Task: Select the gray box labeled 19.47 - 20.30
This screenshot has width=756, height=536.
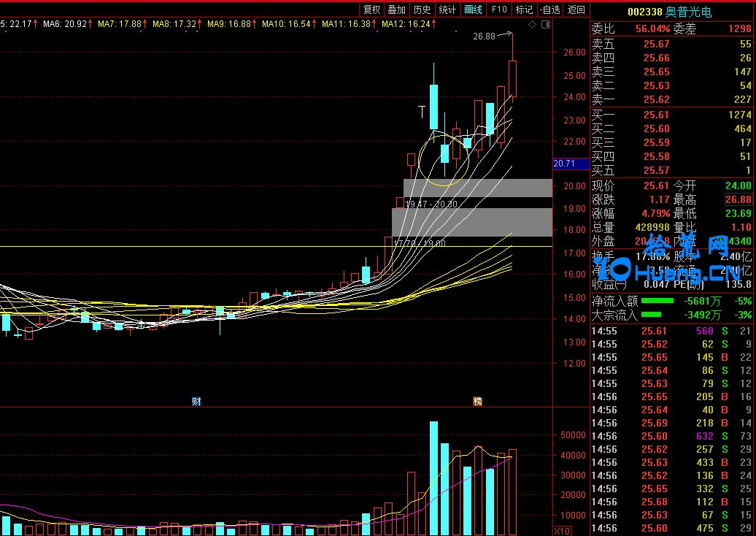Action: pyautogui.click(x=478, y=188)
